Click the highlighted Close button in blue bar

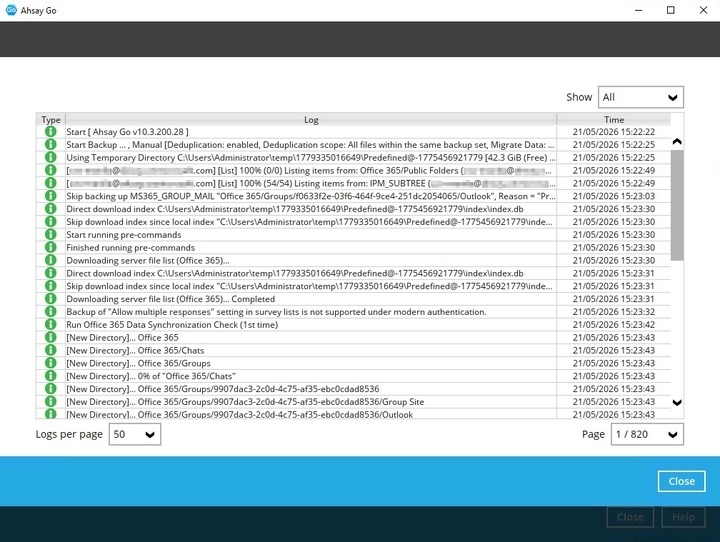tap(681, 481)
